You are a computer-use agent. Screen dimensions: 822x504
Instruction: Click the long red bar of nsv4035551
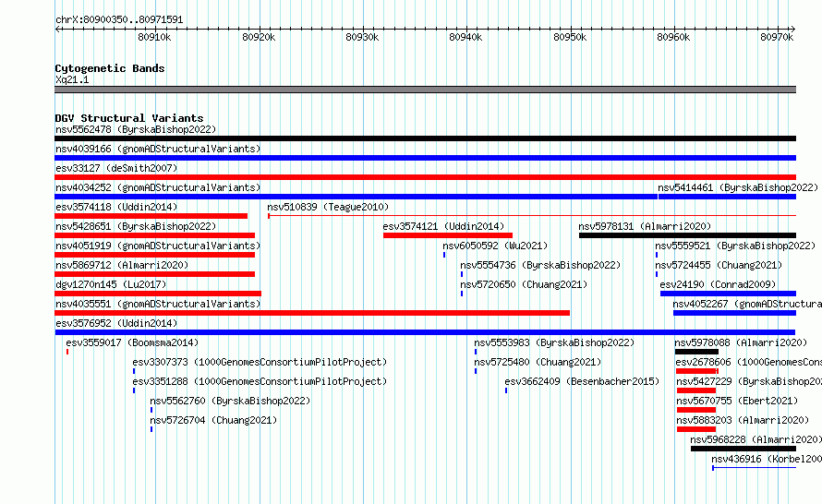312,313
